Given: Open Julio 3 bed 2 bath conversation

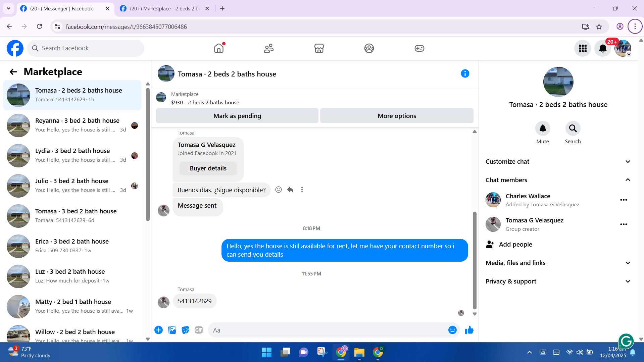Looking at the screenshot, I should 72,186.
